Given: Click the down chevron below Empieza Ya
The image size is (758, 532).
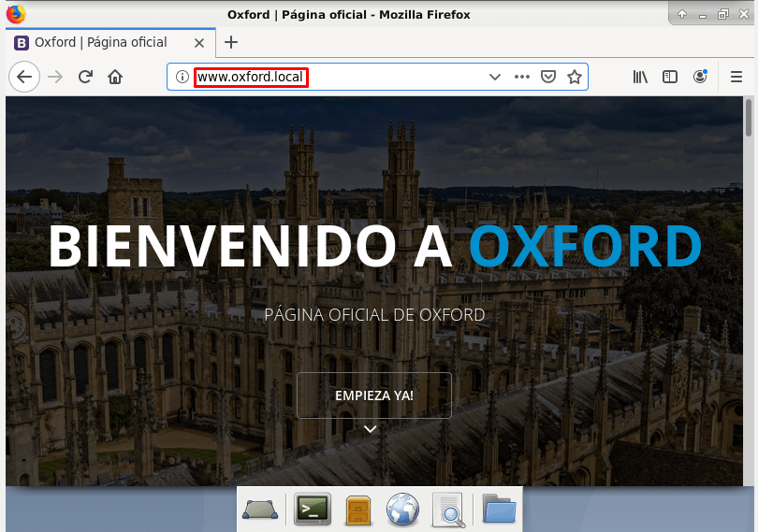Looking at the screenshot, I should [371, 429].
